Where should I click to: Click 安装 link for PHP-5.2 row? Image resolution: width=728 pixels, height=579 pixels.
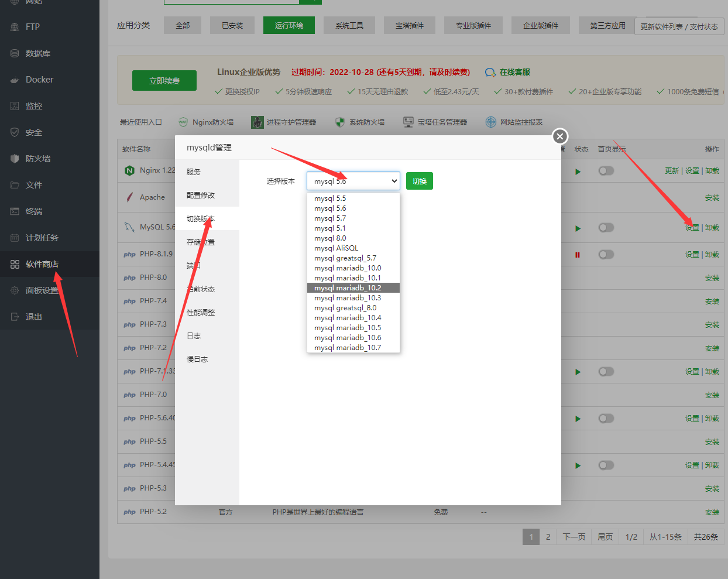(712, 512)
